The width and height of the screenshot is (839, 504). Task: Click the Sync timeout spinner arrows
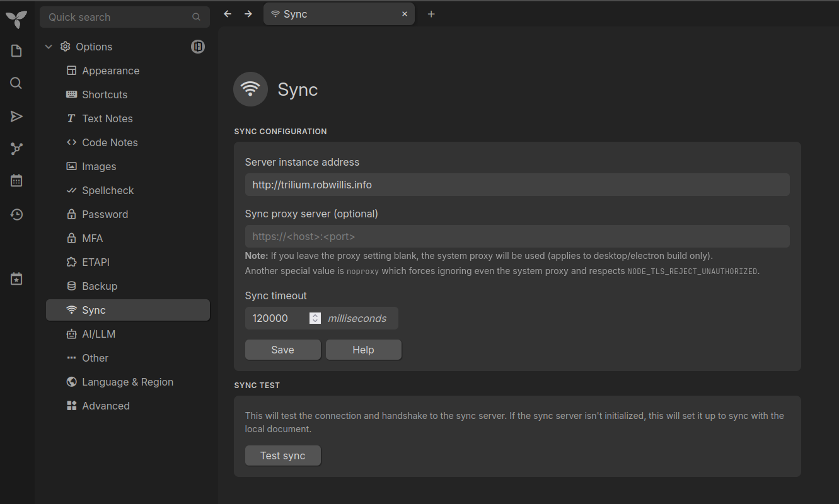[x=315, y=318]
